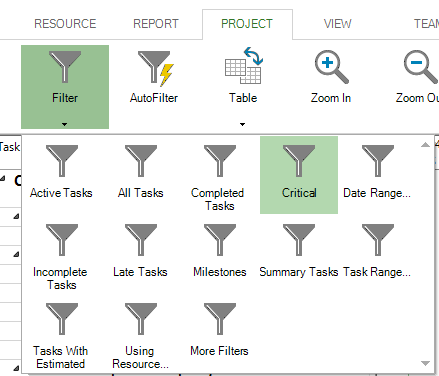The width and height of the screenshot is (439, 376).
Task: Select the Late Tasks filter
Action: click(141, 254)
